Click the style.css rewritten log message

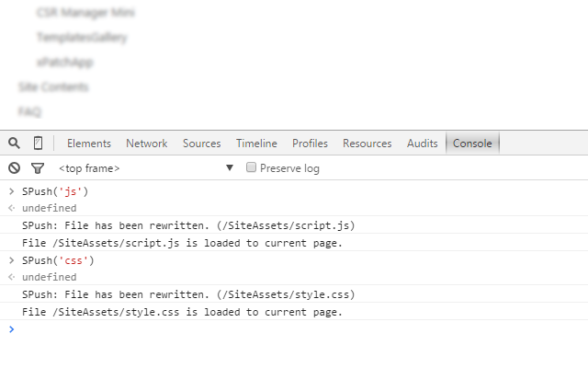[x=188, y=294]
